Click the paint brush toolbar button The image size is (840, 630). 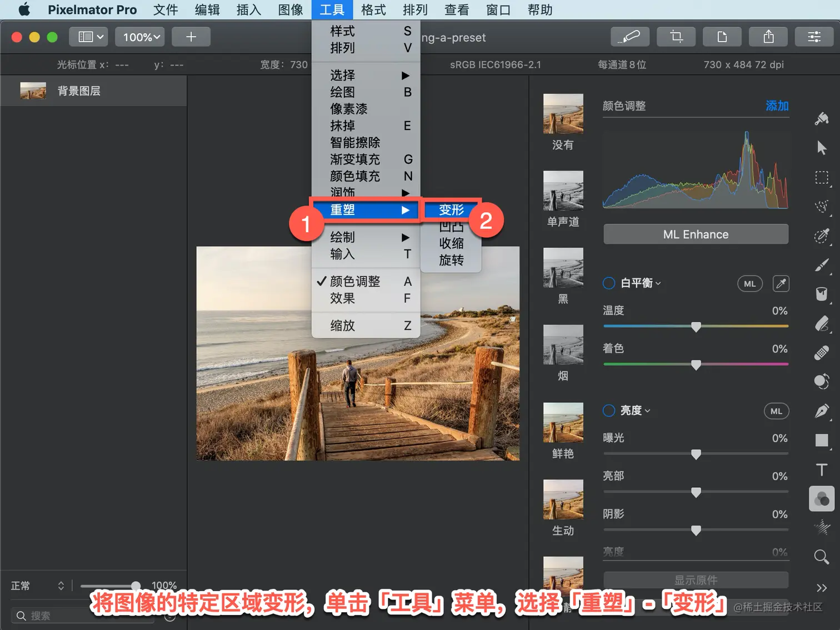pyautogui.click(x=629, y=37)
